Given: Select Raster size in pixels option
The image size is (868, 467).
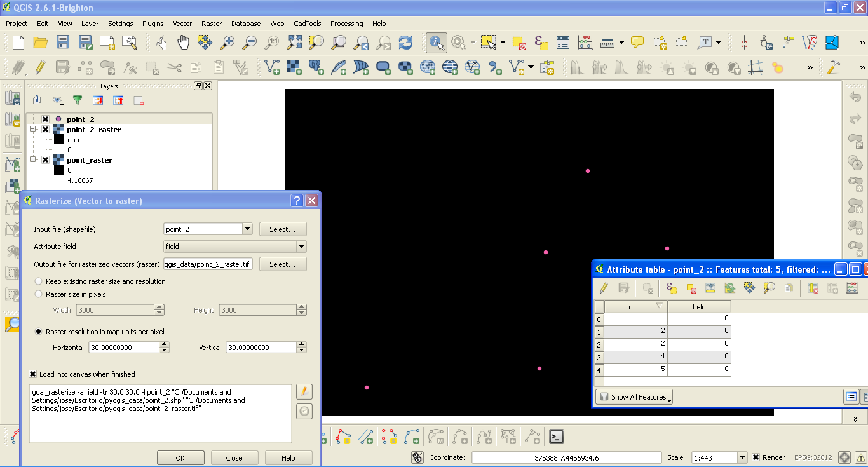Looking at the screenshot, I should [x=39, y=294].
